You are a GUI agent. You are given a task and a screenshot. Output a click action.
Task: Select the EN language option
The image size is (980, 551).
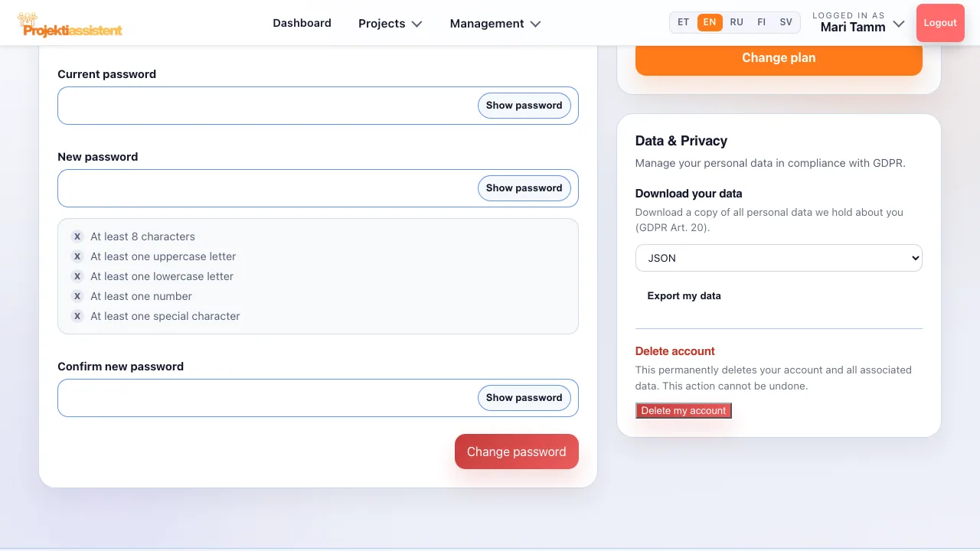coord(710,22)
